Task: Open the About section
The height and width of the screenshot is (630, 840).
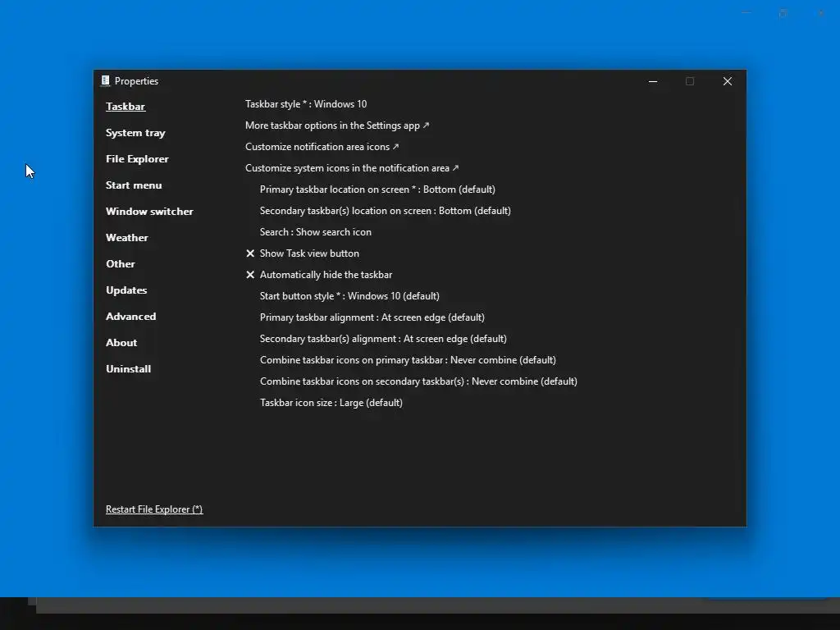Action: 121,343
